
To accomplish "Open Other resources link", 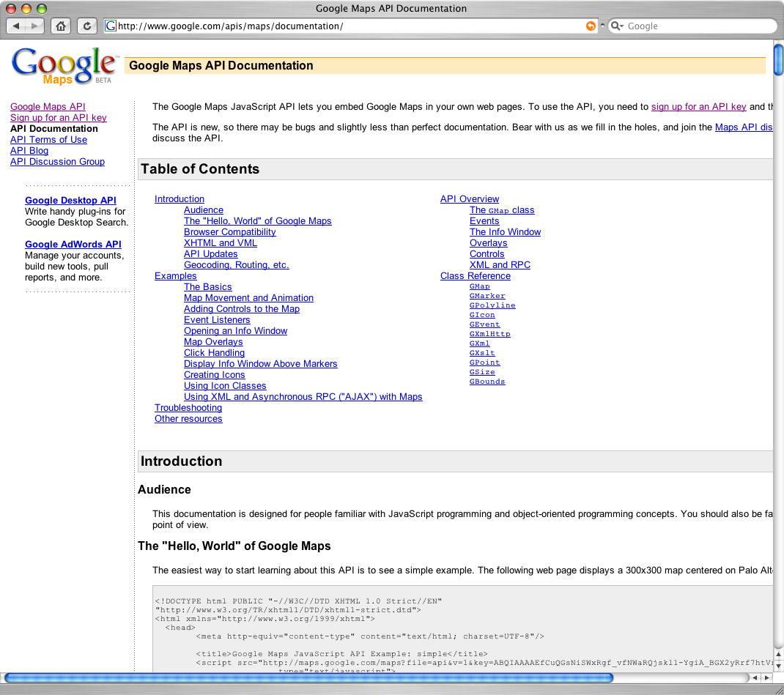I will [188, 419].
